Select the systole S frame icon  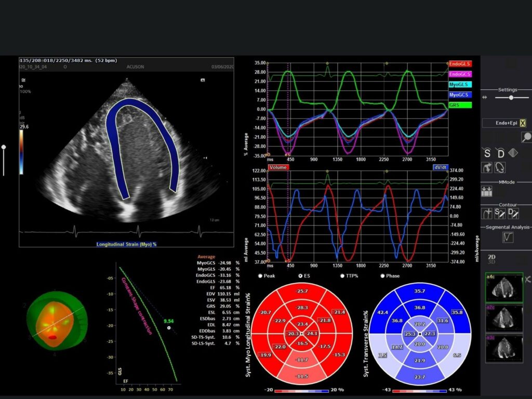[487, 153]
